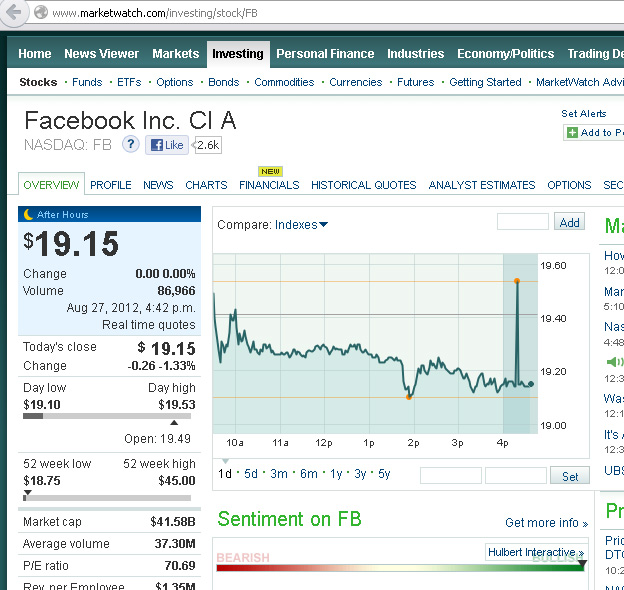
Task: Click the green Add to Portfolio plus icon
Action: coord(571,133)
